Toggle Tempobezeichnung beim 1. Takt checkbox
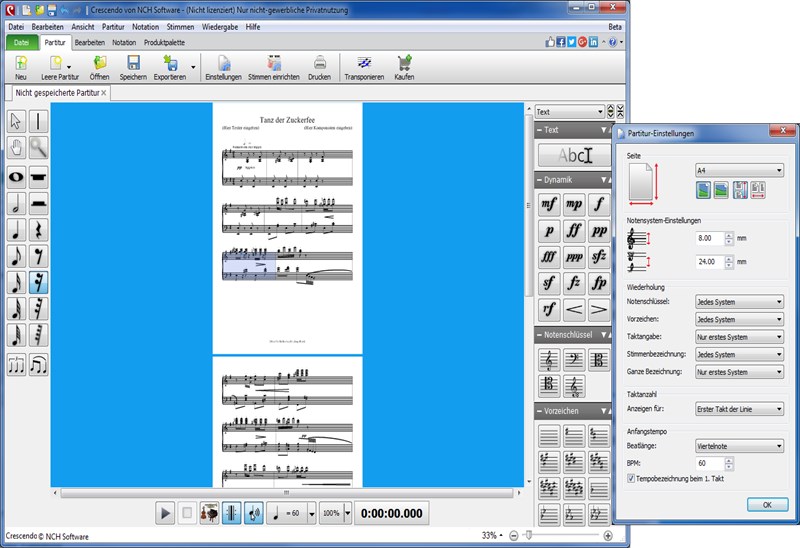The height and width of the screenshot is (548, 800). pyautogui.click(x=631, y=479)
